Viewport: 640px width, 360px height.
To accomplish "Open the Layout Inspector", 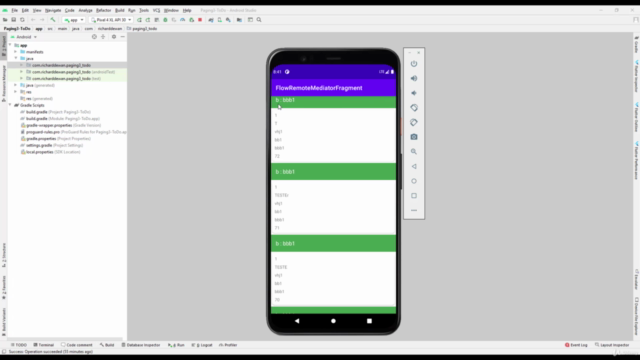I will (612, 345).
